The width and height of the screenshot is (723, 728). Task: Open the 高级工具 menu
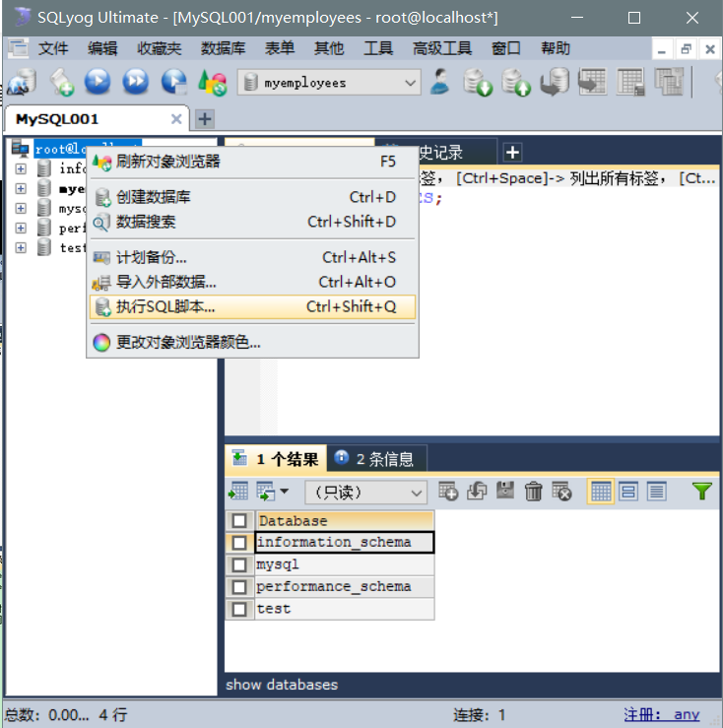(442, 48)
